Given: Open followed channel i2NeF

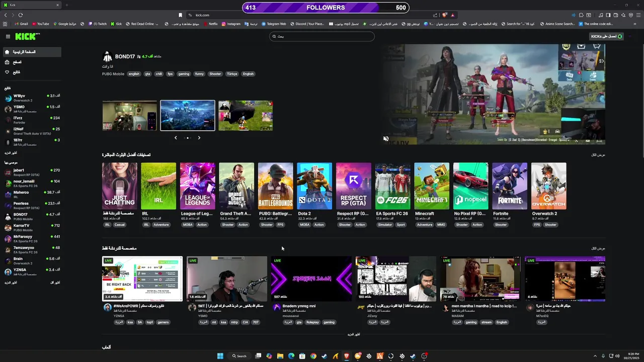Looking at the screenshot, I should [32, 131].
